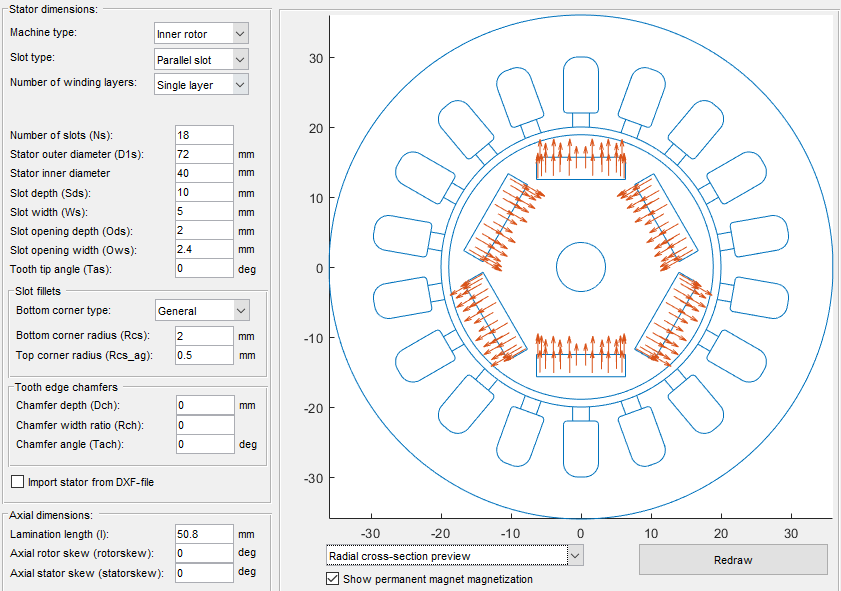
Task: Uncheck Show permanent magnet magnetization
Action: pyautogui.click(x=333, y=579)
